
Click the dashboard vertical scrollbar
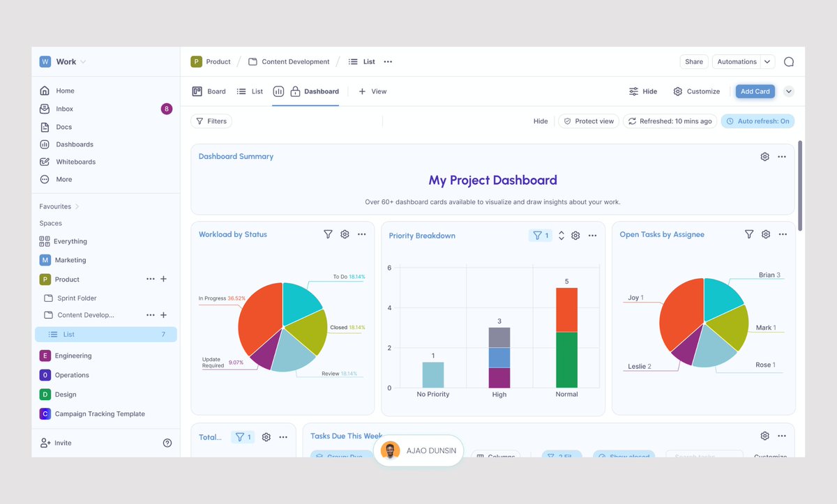(x=800, y=185)
